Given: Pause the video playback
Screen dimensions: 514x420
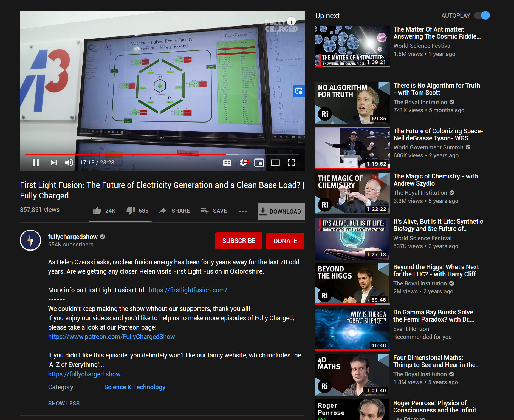Looking at the screenshot, I should point(36,163).
